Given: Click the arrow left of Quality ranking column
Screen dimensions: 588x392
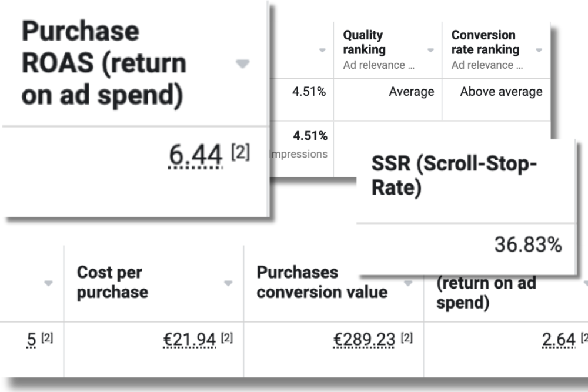Looking at the screenshot, I should [x=322, y=50].
